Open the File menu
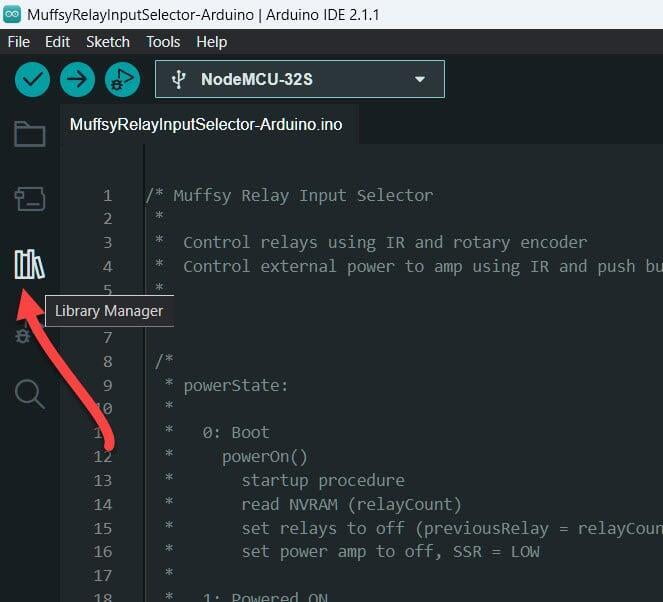Screen dimensions: 663x602 (x=19, y=42)
